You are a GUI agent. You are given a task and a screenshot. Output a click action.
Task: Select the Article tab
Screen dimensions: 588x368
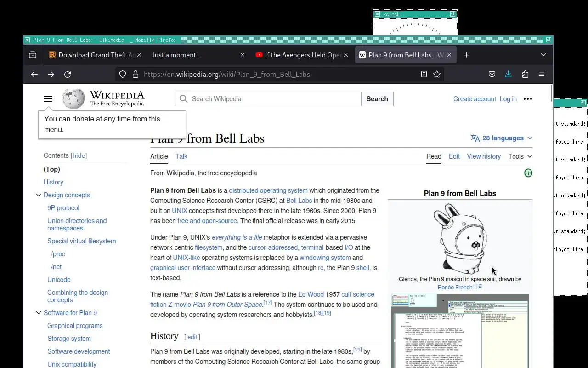159,156
